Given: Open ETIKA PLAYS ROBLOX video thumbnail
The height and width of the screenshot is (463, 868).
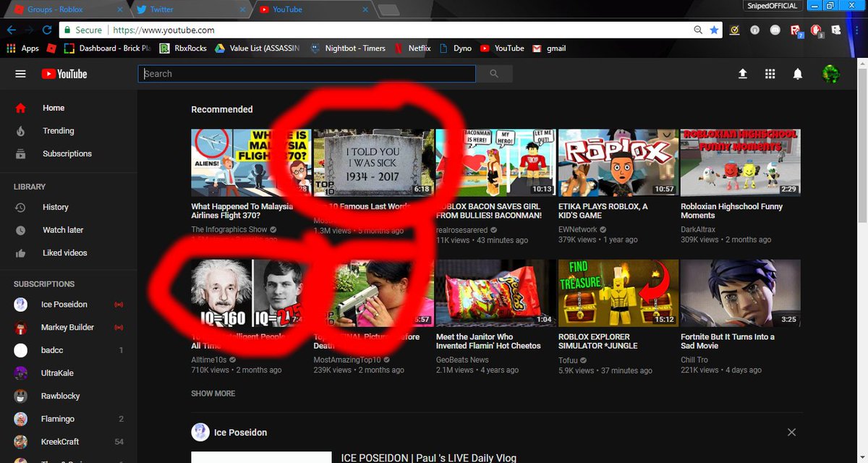Looking at the screenshot, I should pyautogui.click(x=618, y=163).
